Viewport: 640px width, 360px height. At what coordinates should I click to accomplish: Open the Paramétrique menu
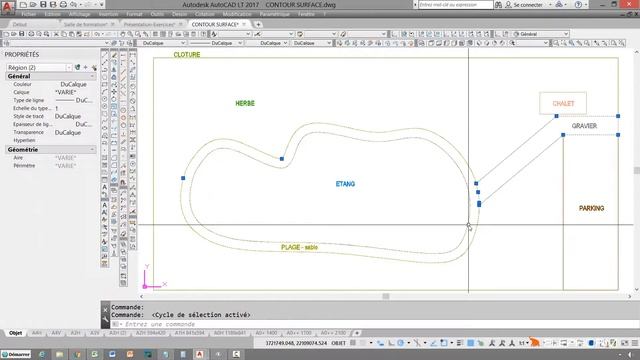click(274, 14)
